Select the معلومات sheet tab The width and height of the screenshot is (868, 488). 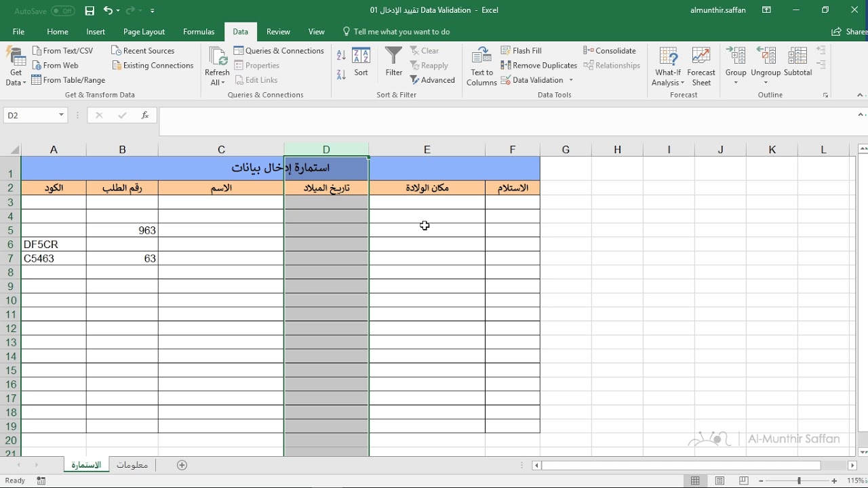pos(132,465)
